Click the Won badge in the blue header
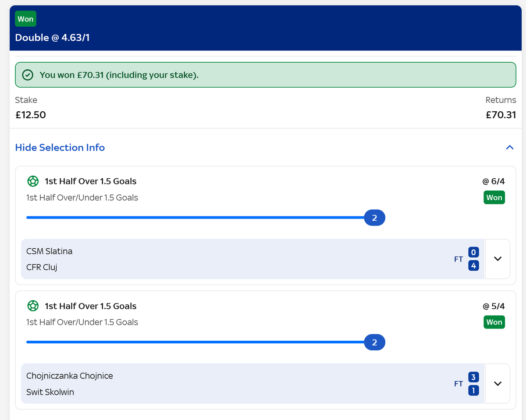 25,19
